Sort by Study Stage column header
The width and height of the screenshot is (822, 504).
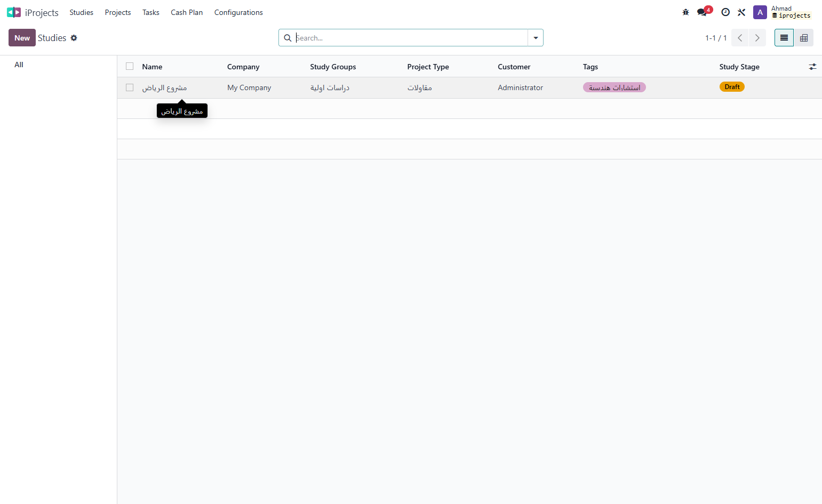(739, 67)
